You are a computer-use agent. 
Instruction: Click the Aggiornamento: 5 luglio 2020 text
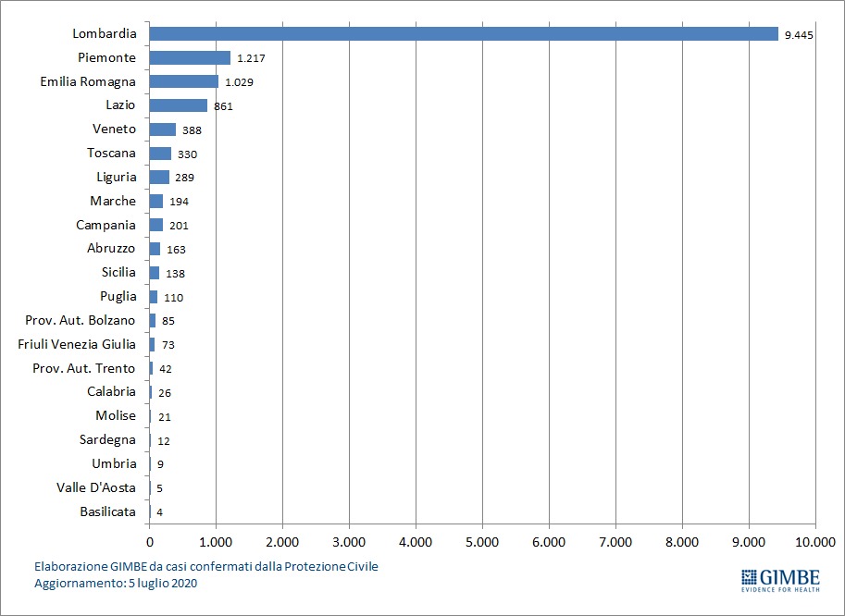(116, 584)
